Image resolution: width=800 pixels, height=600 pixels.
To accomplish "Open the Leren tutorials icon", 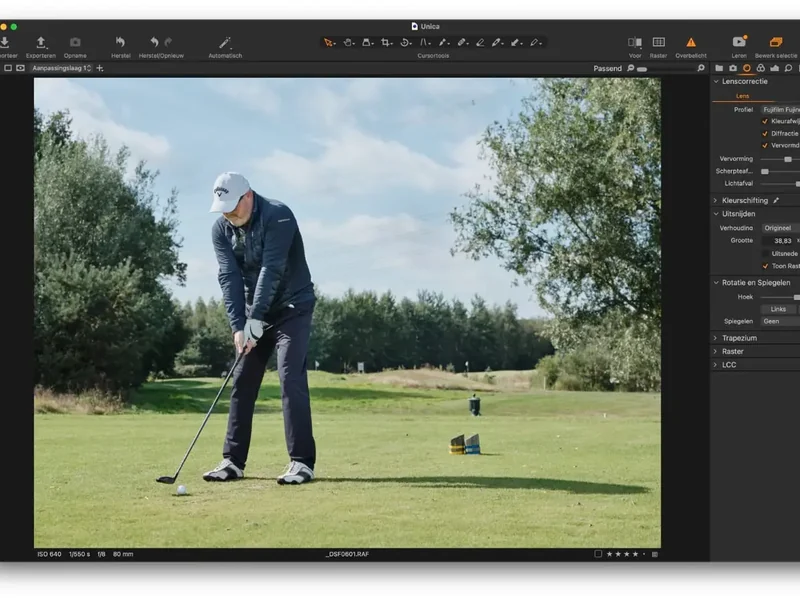I will click(739, 42).
